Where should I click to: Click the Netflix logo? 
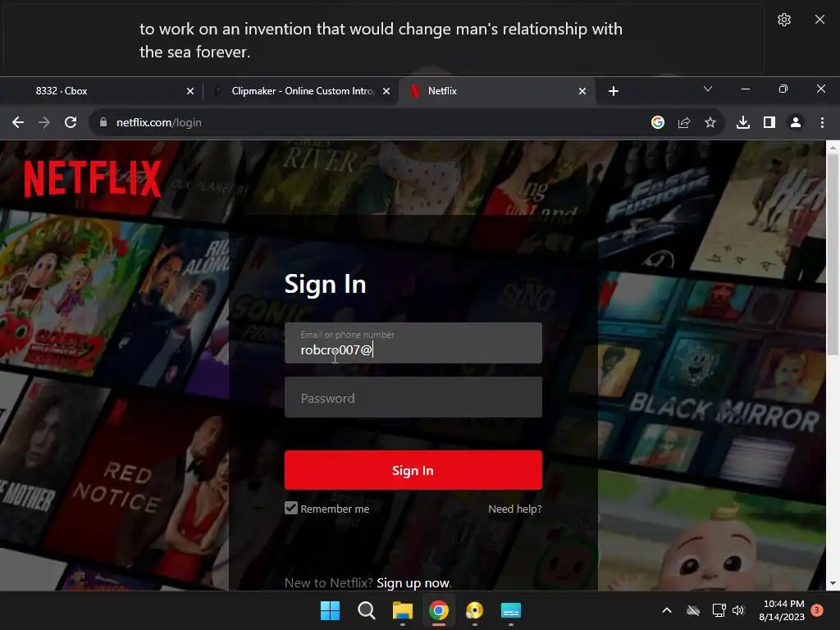pyautogui.click(x=92, y=179)
